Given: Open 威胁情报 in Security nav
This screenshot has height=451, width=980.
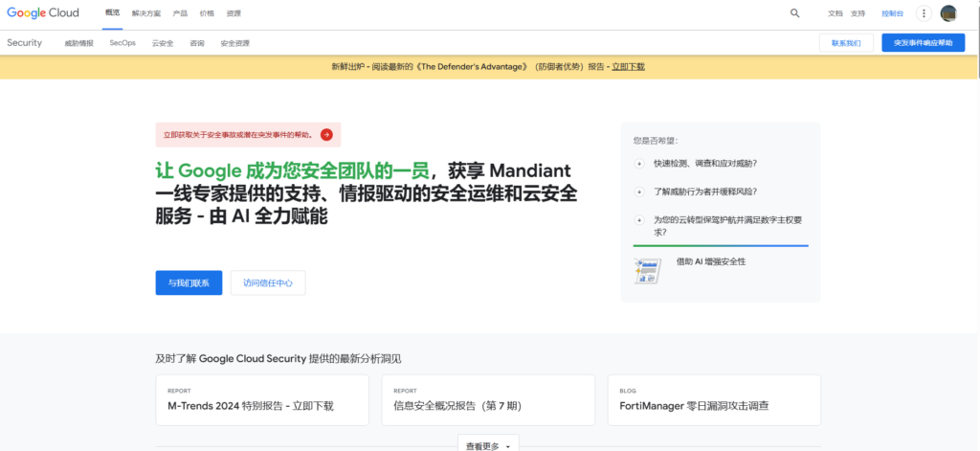Looking at the screenshot, I should (78, 43).
